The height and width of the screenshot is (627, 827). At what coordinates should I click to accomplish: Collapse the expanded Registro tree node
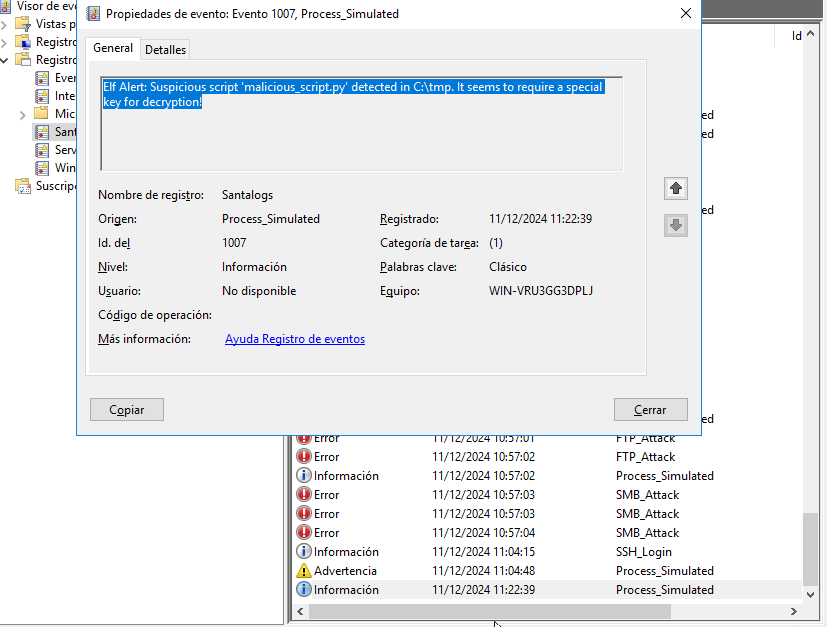4,60
